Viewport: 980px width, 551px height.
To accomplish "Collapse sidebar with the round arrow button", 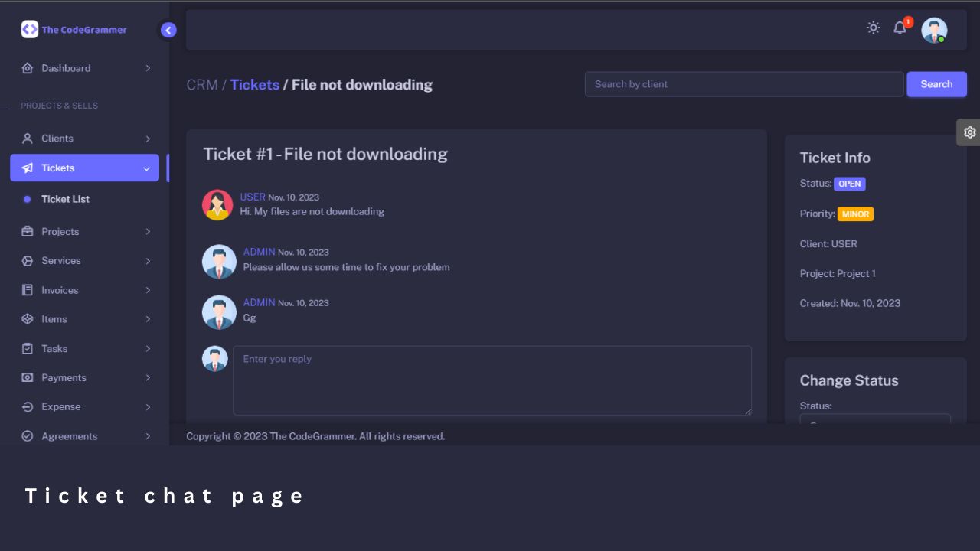I will click(168, 30).
